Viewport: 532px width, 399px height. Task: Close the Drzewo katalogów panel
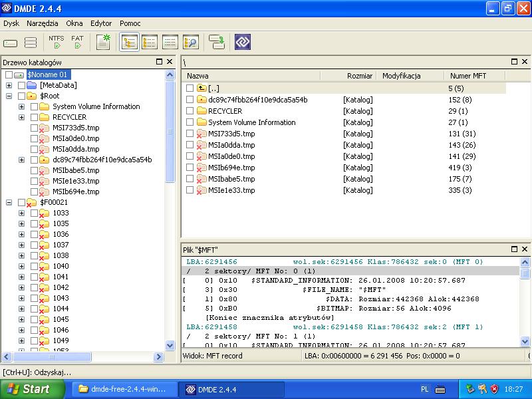pyautogui.click(x=170, y=61)
